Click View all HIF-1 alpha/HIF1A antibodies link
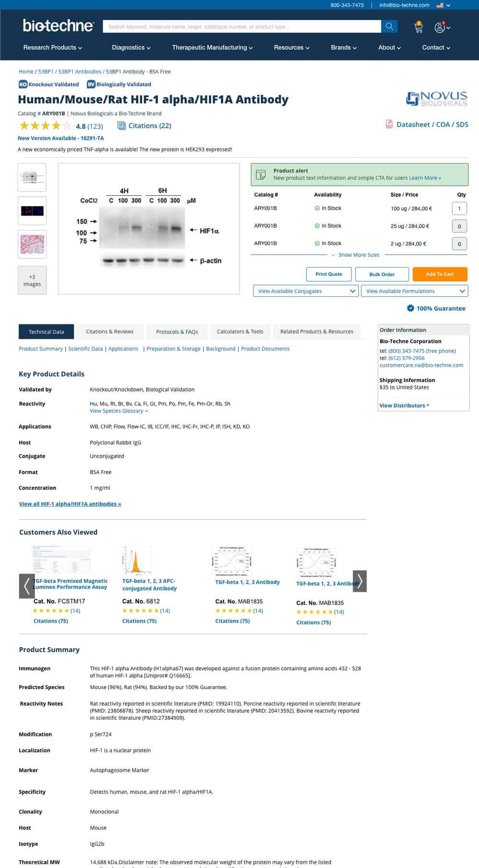479x868 pixels. click(70, 504)
